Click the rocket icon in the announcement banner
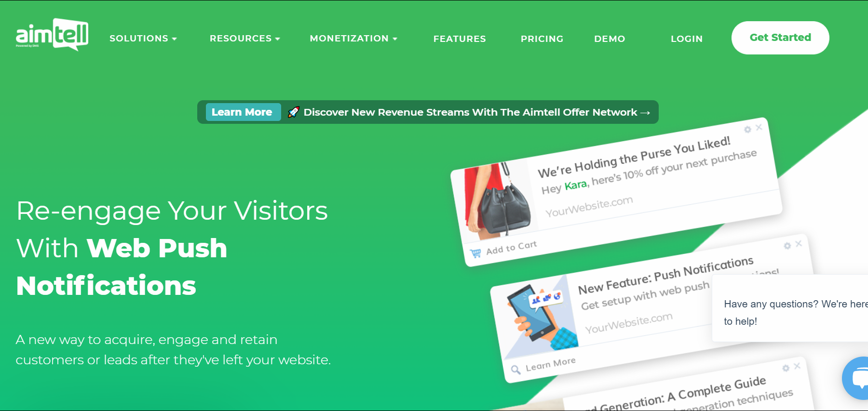 coord(293,112)
